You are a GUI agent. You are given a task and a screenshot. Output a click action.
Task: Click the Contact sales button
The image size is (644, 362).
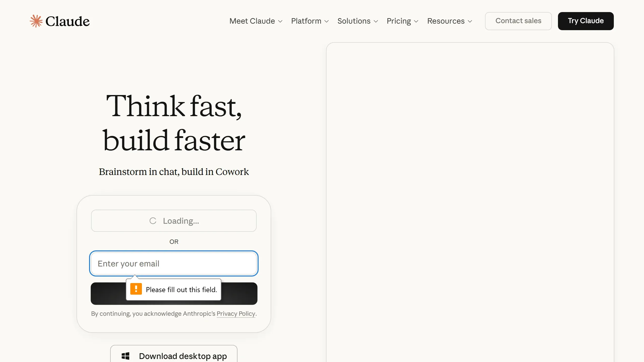pyautogui.click(x=518, y=21)
